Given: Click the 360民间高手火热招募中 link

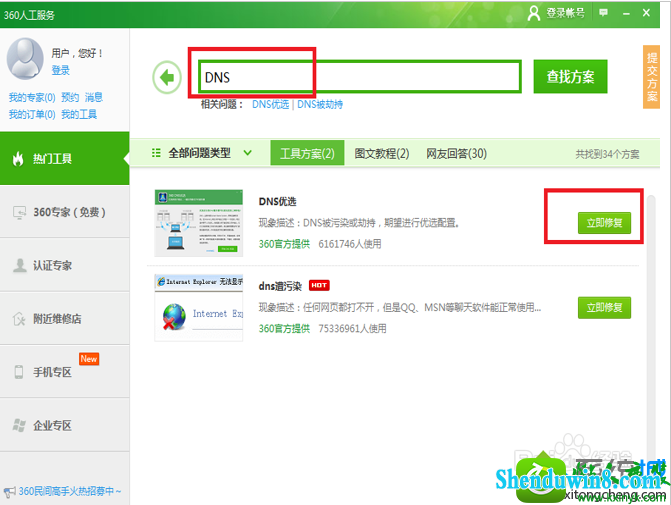Looking at the screenshot, I should pos(70,491).
